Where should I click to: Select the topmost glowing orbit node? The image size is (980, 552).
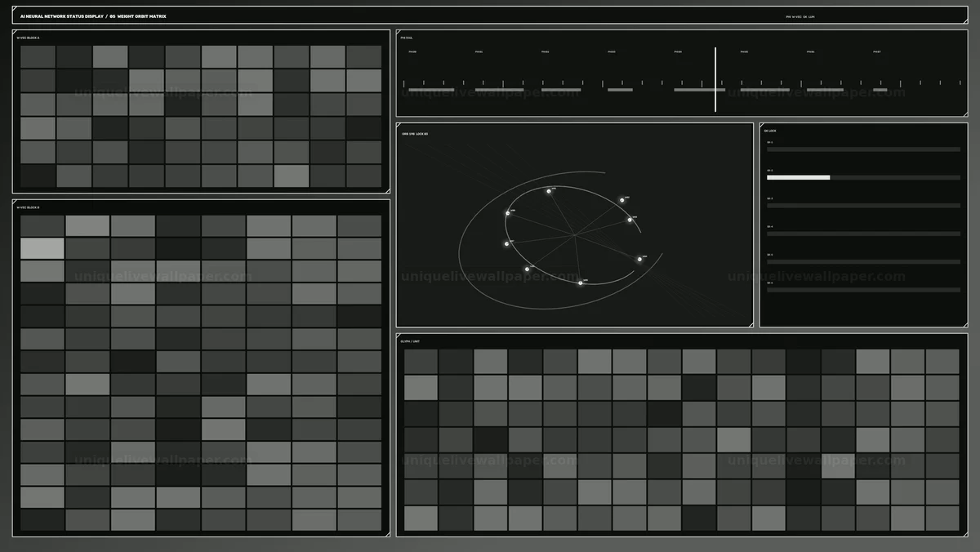(x=549, y=190)
